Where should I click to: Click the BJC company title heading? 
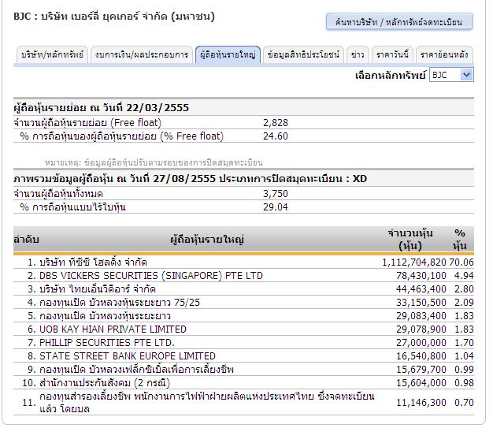(x=114, y=17)
